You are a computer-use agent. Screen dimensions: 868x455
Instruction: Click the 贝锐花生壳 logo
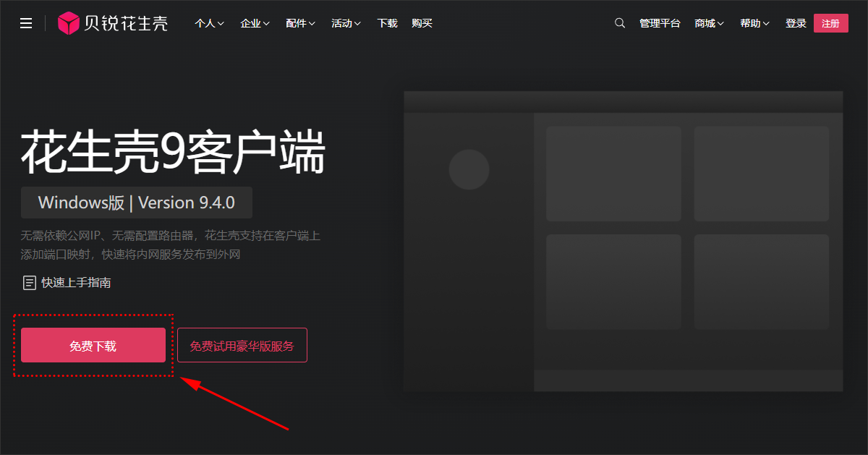[x=112, y=23]
